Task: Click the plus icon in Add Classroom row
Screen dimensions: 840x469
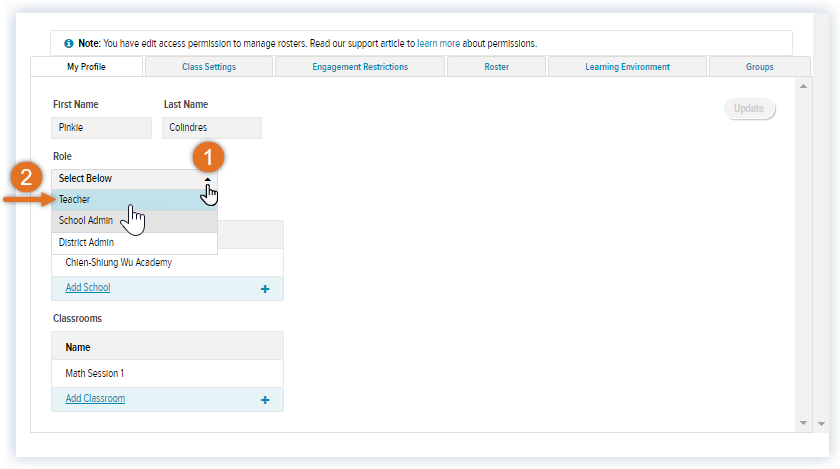Action: coord(265,400)
